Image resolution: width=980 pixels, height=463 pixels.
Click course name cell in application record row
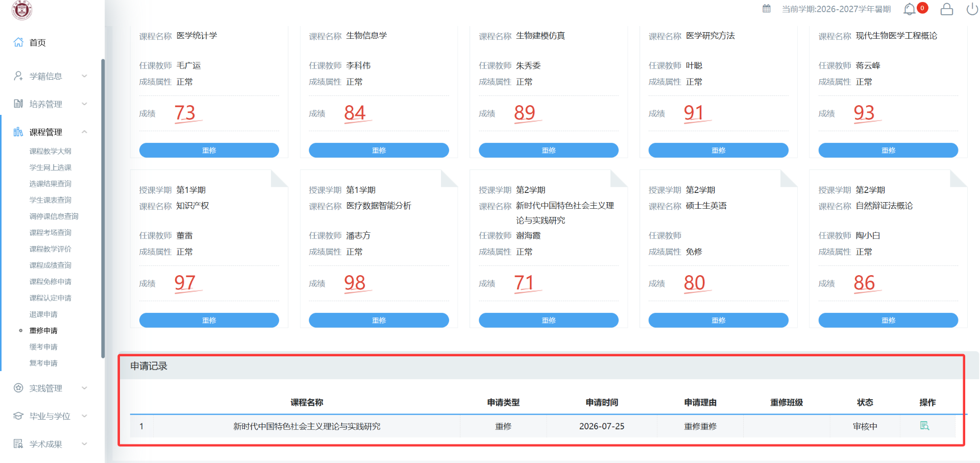(x=307, y=426)
